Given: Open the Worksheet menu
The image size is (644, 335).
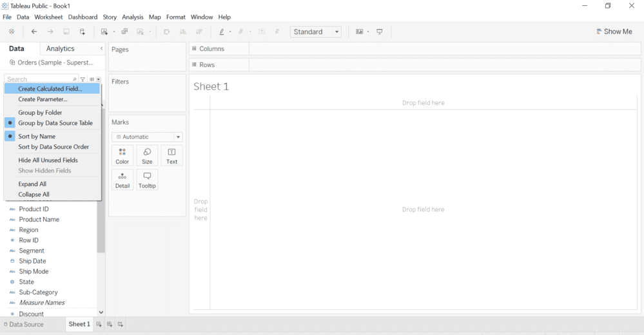Looking at the screenshot, I should tap(48, 17).
